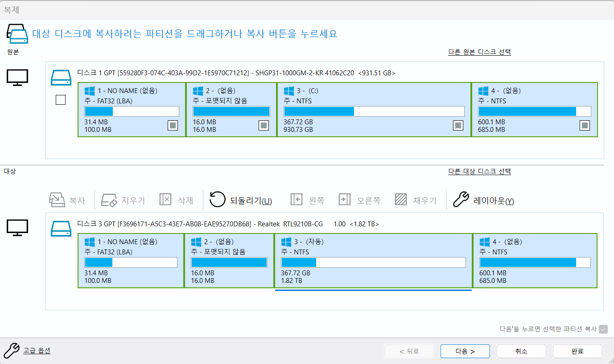Screen dimensions: 614x364
Task: Click the Cancel (취소) button
Action: click(521, 351)
